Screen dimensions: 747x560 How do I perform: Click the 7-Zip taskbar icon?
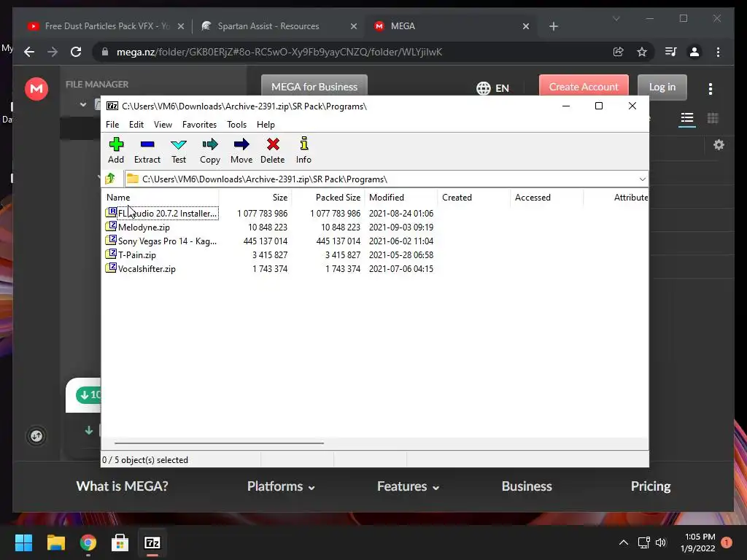152,542
